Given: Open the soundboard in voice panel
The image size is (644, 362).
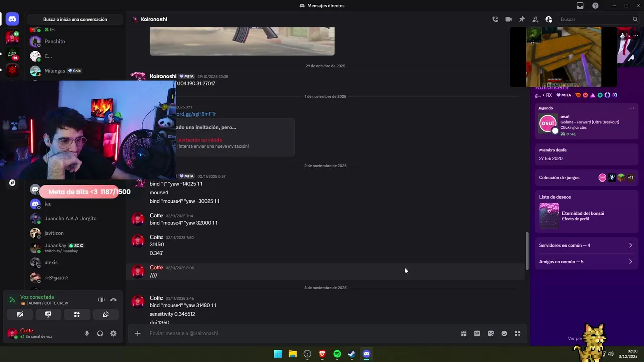Looking at the screenshot, I should click(x=106, y=314).
